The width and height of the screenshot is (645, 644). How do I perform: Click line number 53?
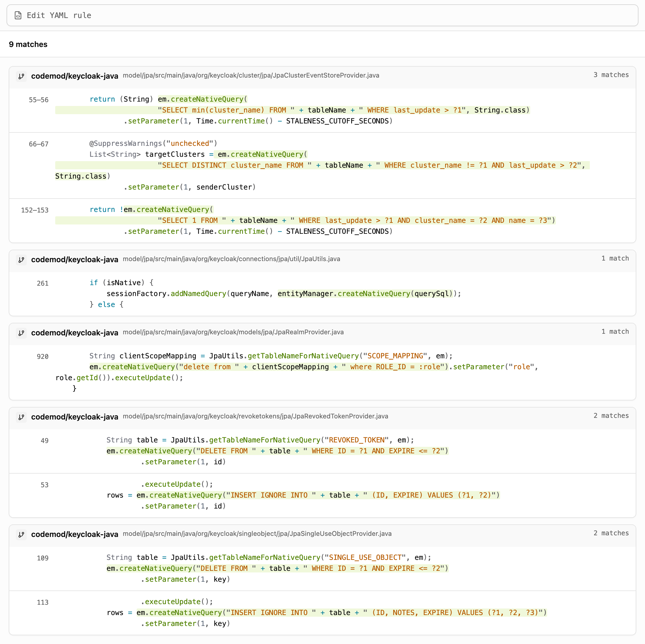click(45, 485)
